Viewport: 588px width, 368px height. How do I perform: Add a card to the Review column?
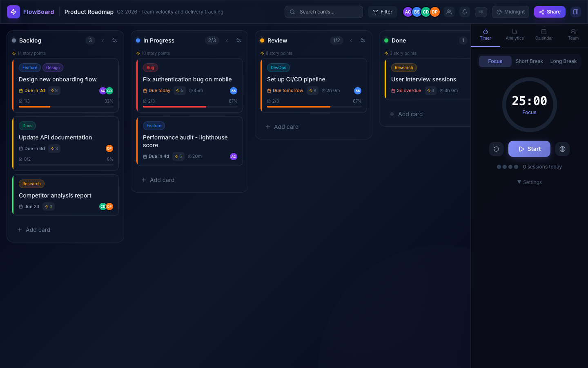[x=314, y=127]
